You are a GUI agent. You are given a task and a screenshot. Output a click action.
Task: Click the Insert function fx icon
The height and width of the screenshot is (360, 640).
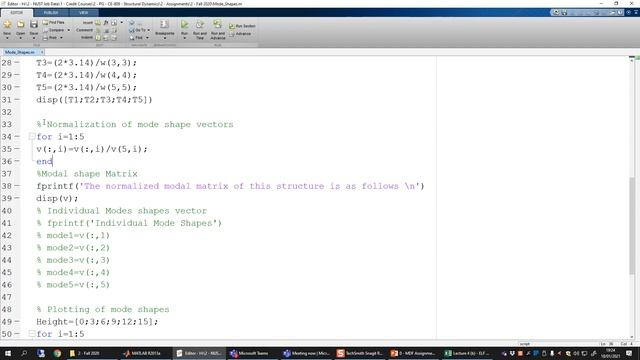106,23
